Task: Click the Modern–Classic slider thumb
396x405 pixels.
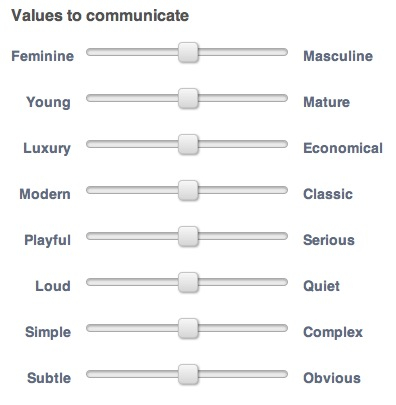Action: (x=188, y=190)
